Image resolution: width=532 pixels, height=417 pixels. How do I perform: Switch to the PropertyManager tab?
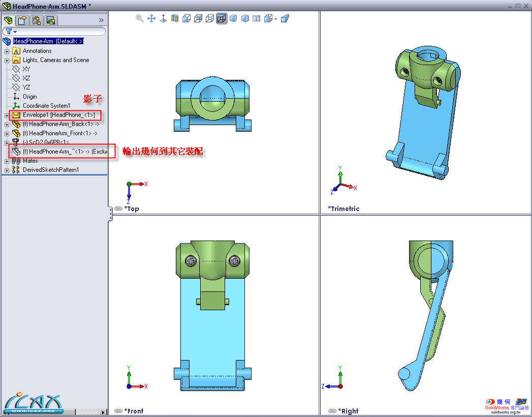click(22, 20)
